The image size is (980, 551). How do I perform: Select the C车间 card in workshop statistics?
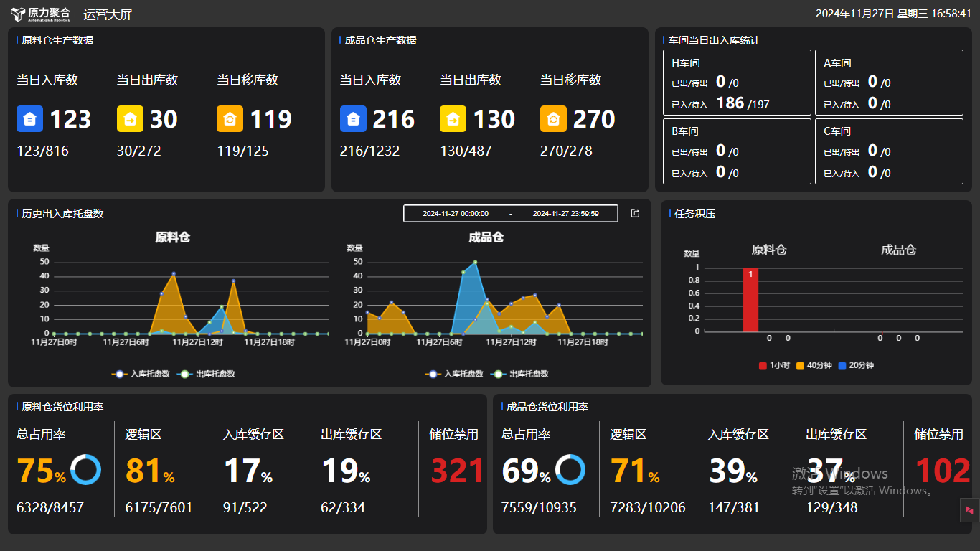tap(889, 151)
